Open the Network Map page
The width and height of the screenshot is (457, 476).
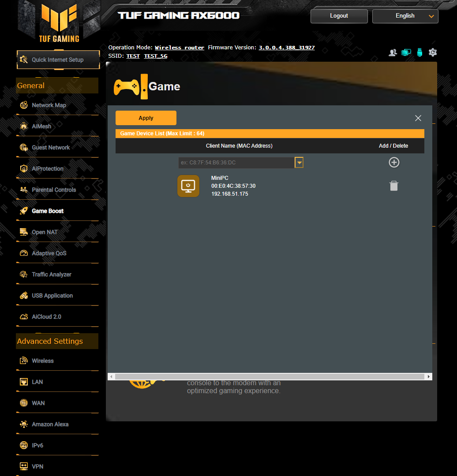pyautogui.click(x=49, y=105)
